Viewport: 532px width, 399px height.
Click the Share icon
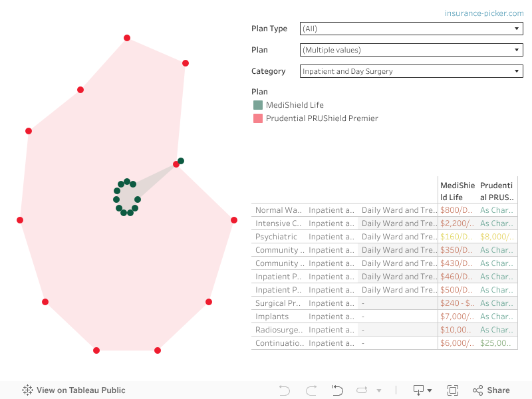click(x=491, y=390)
